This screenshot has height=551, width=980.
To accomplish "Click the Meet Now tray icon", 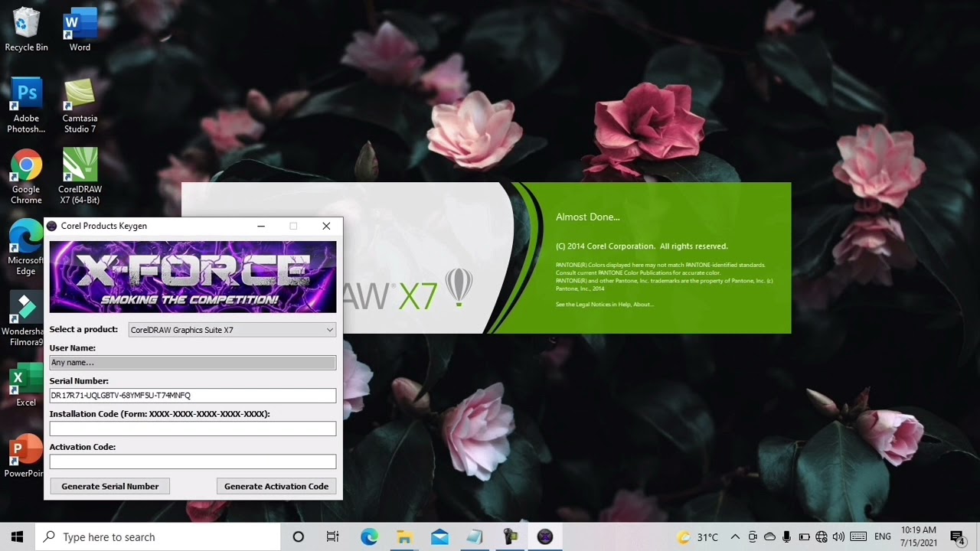I will click(x=753, y=537).
